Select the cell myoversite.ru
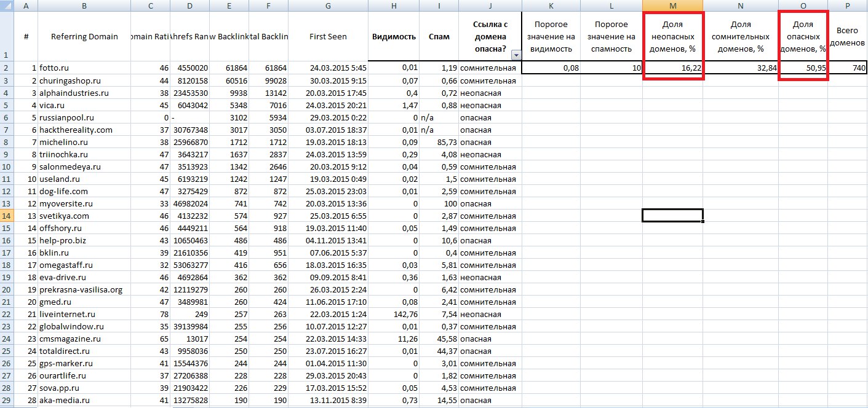The image size is (868, 408). click(x=84, y=203)
